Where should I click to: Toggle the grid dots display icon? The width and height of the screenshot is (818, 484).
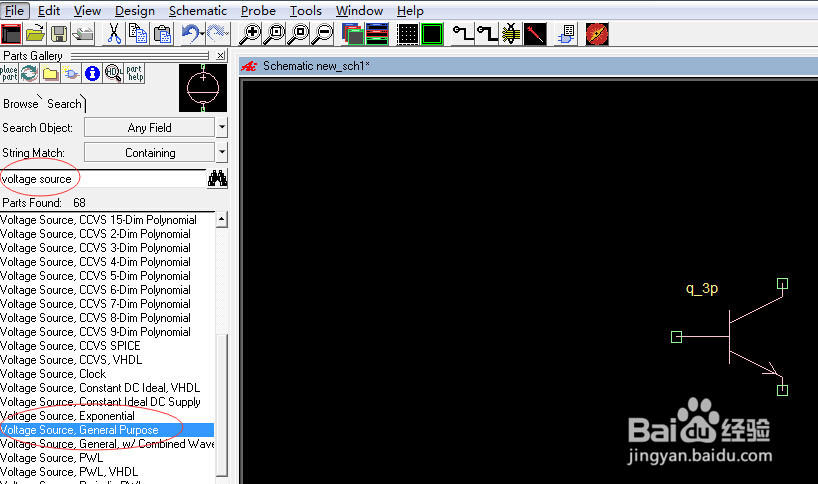[x=408, y=34]
